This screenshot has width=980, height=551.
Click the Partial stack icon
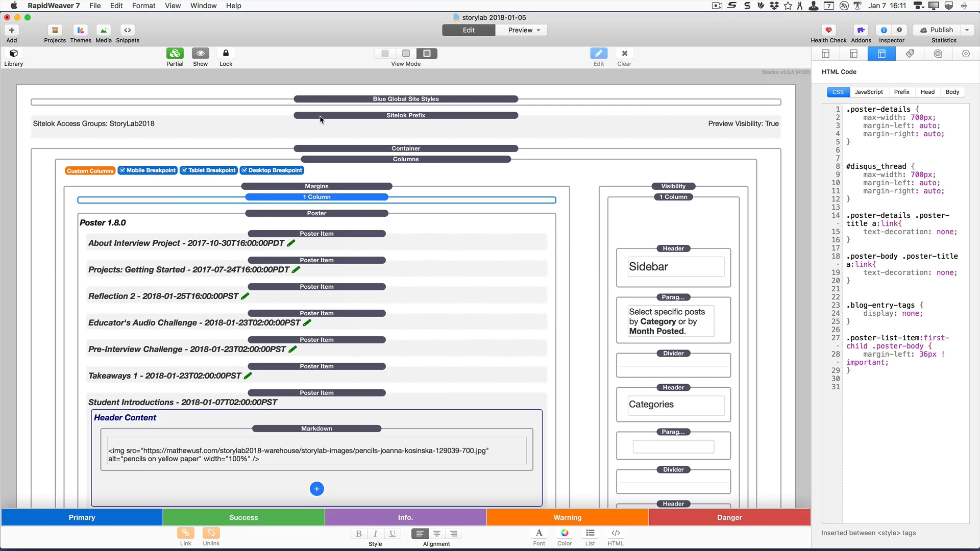click(x=175, y=54)
